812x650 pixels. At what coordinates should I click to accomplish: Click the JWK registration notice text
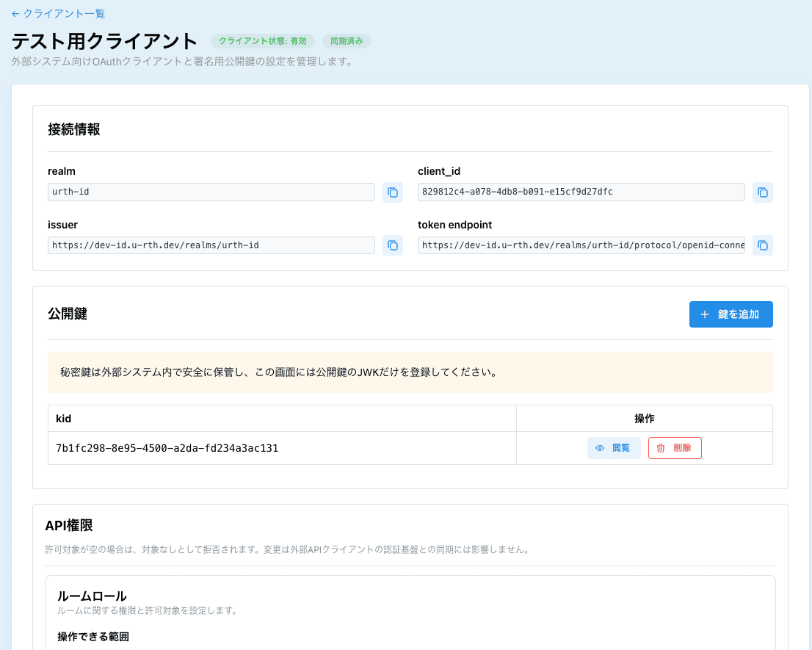click(x=278, y=372)
